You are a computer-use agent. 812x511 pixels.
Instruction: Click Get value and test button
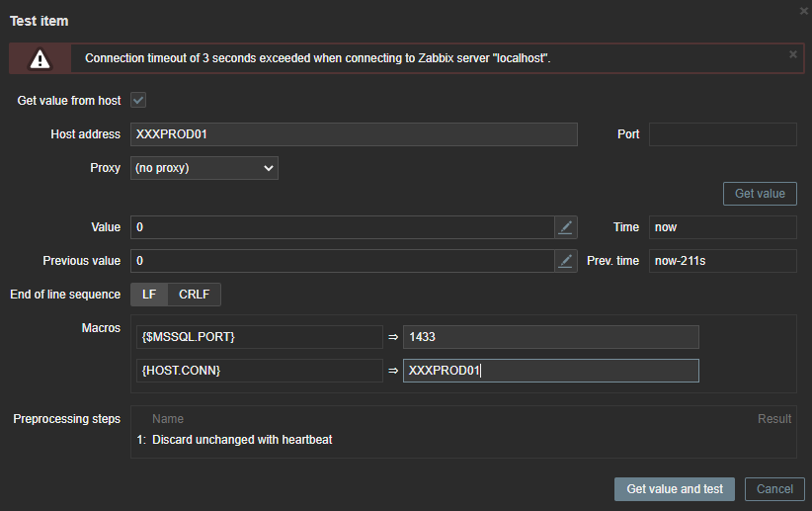pyautogui.click(x=675, y=488)
